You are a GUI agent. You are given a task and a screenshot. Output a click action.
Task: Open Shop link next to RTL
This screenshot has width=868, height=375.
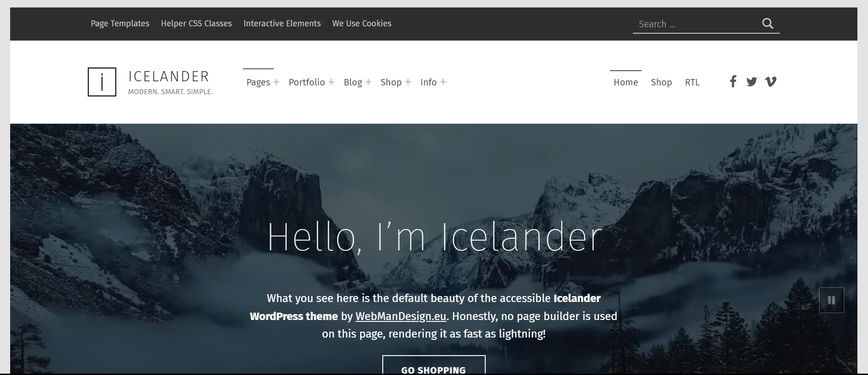pyautogui.click(x=661, y=82)
